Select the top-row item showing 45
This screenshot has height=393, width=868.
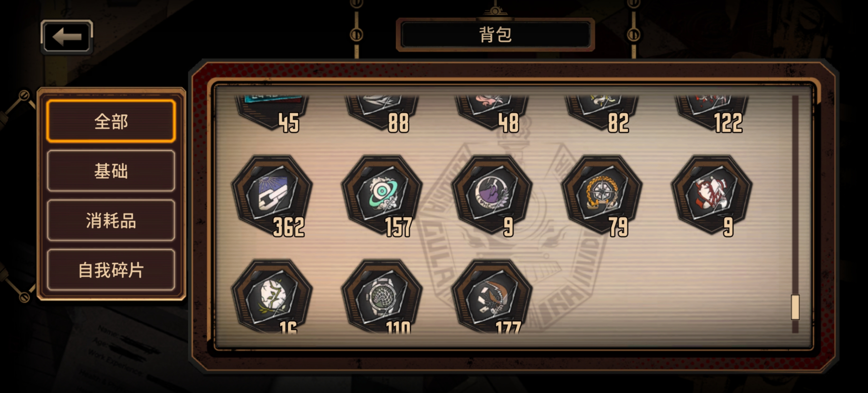pos(272,113)
